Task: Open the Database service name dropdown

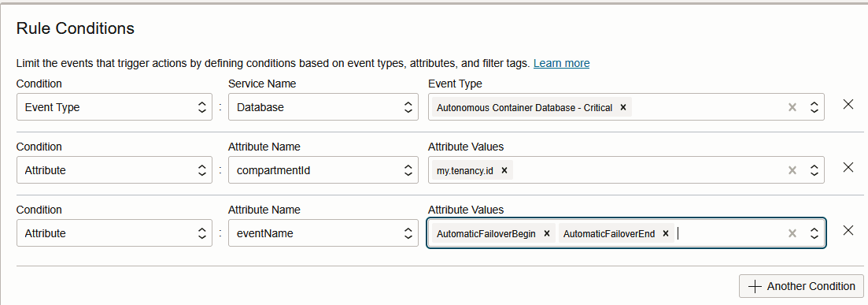Action: (x=323, y=107)
